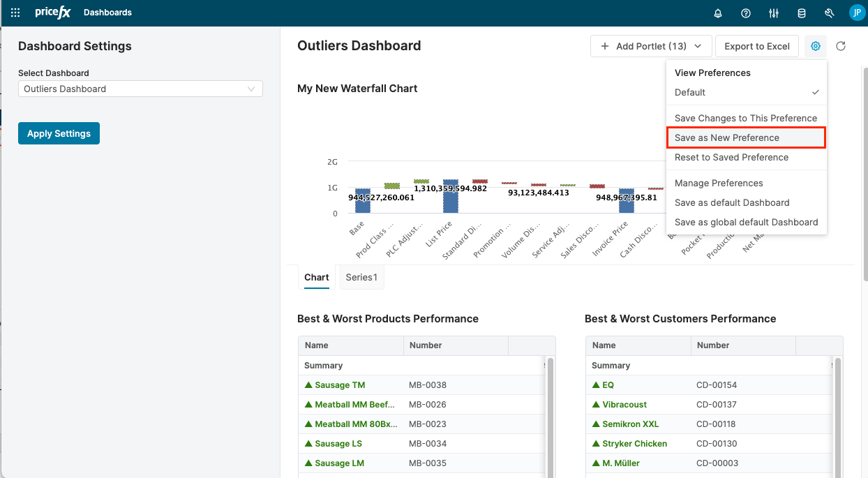Screen dimensions: 868x478
Task: Click the JP user avatar
Action: 857,13
